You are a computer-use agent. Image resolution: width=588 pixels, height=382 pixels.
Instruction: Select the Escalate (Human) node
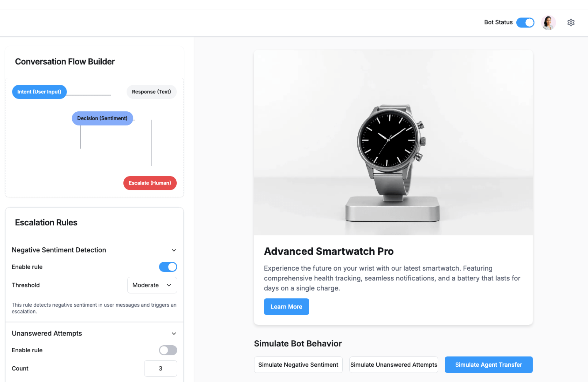150,183
